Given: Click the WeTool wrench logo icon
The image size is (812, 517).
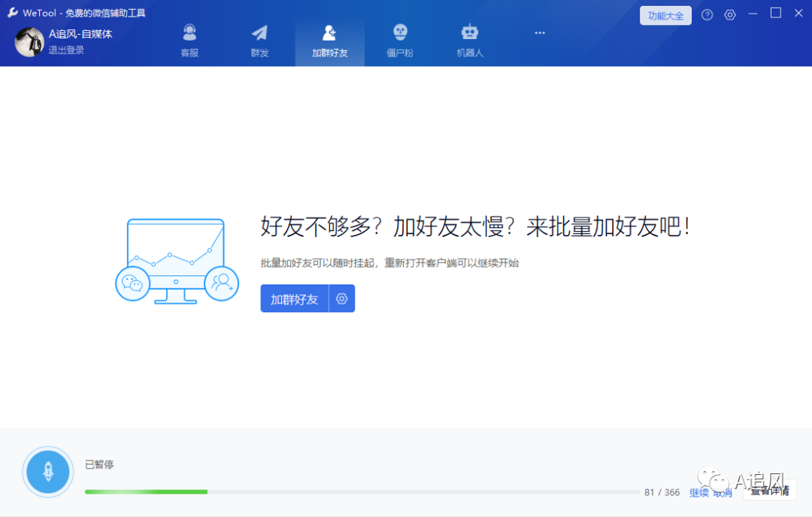Looking at the screenshot, I should (x=13, y=13).
